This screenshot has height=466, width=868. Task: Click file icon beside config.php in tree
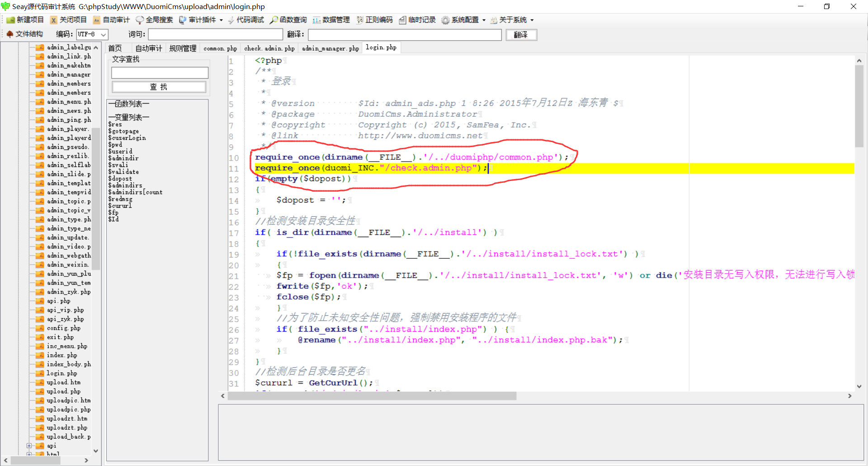(x=40, y=328)
